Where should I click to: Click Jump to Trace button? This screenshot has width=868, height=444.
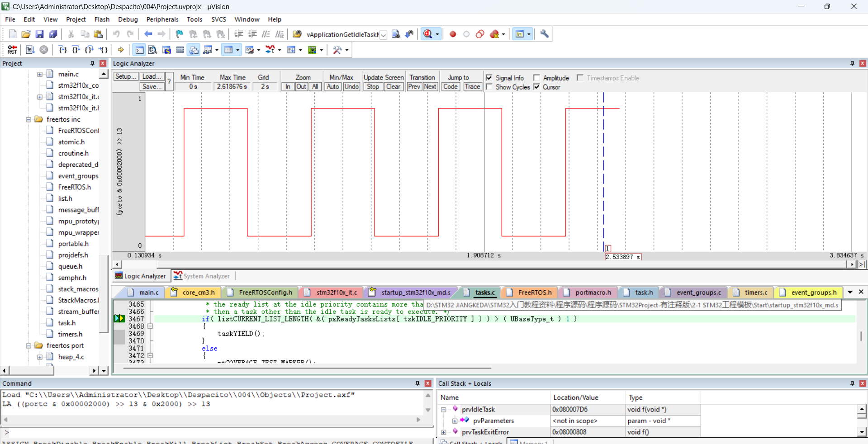[472, 86]
